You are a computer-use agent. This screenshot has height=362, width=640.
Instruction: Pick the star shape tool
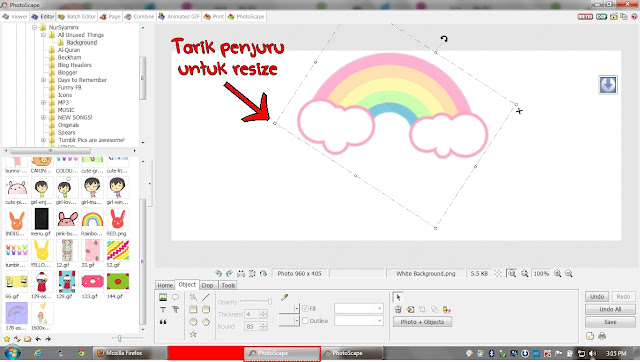(193, 334)
